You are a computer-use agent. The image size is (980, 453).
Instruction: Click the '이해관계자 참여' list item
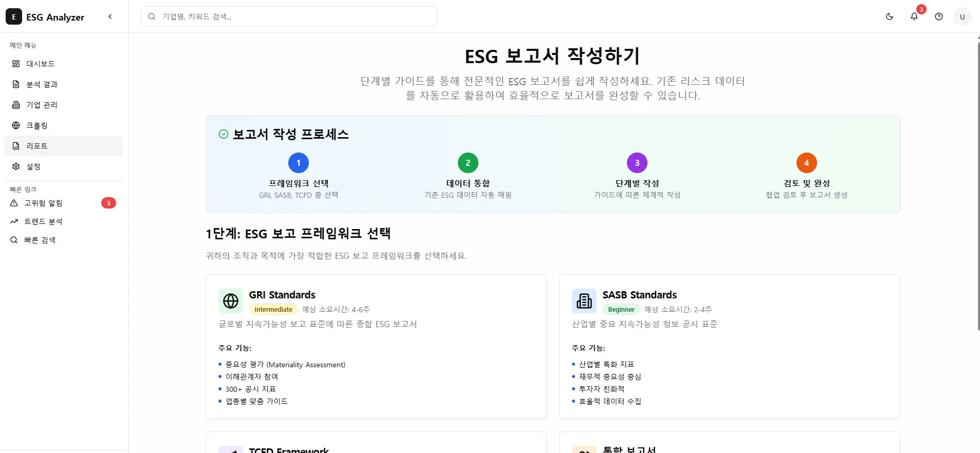[x=252, y=377]
